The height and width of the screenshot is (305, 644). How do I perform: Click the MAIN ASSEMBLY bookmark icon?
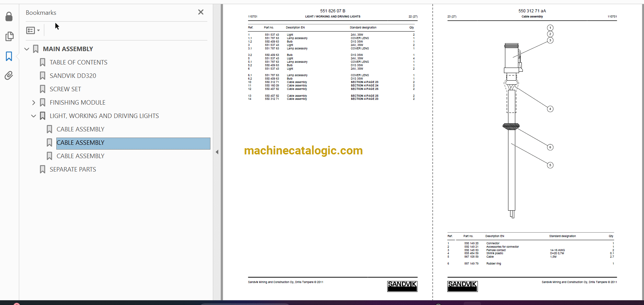click(x=36, y=49)
